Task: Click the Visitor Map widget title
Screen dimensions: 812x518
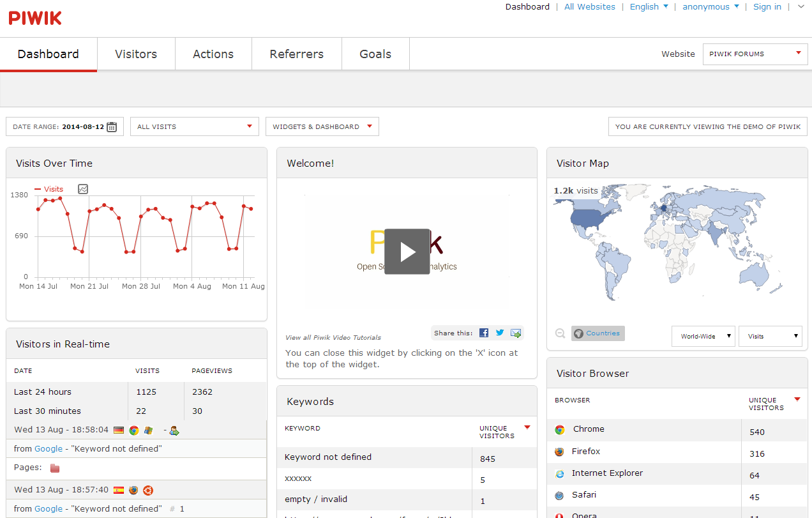Action: point(583,163)
